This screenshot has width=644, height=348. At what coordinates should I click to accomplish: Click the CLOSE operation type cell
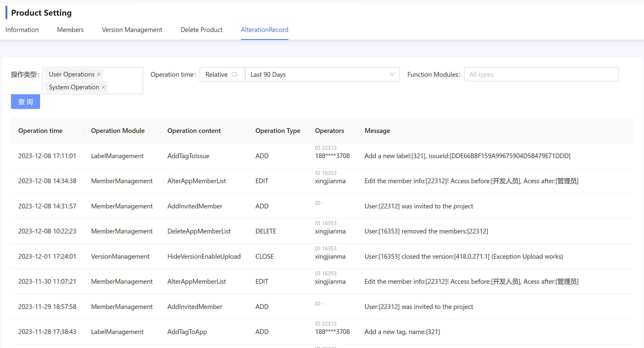point(265,256)
